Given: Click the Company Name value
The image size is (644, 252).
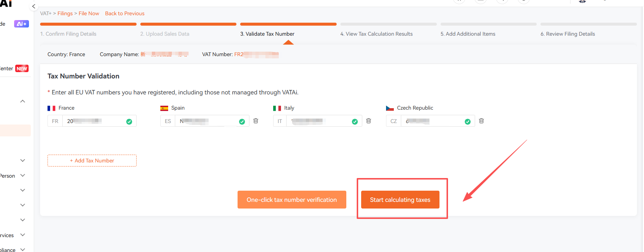Looking at the screenshot, I should 164,54.
